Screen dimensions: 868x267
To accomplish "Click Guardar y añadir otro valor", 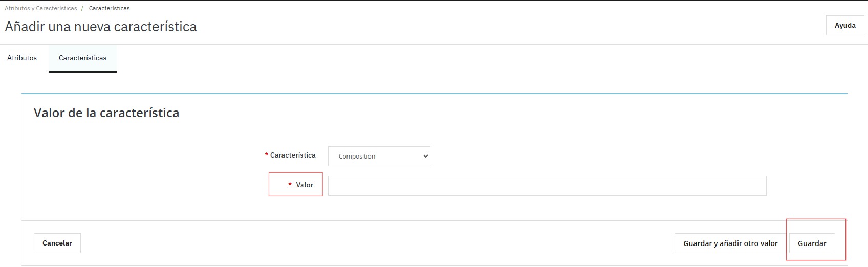I will point(730,243).
